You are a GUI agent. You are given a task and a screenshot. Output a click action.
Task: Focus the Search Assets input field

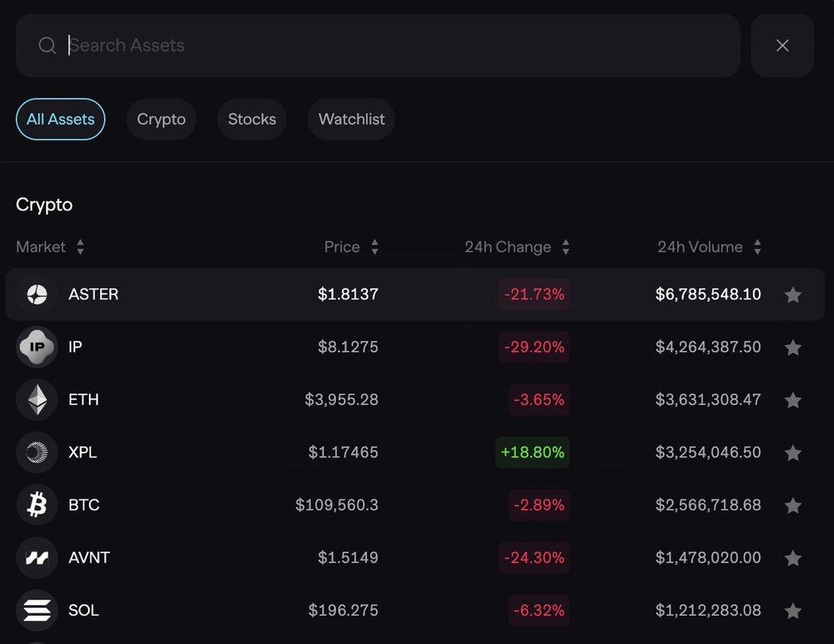[x=378, y=45]
